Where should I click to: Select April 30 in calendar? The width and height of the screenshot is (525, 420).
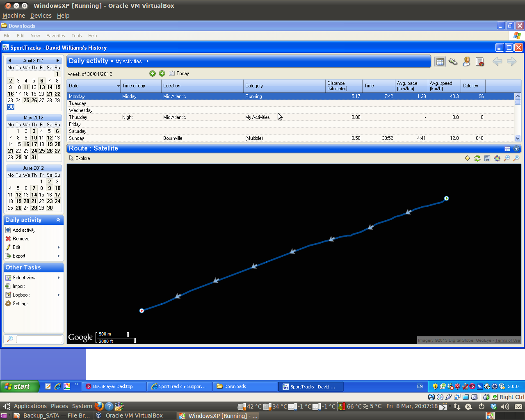pyautogui.click(x=11, y=107)
